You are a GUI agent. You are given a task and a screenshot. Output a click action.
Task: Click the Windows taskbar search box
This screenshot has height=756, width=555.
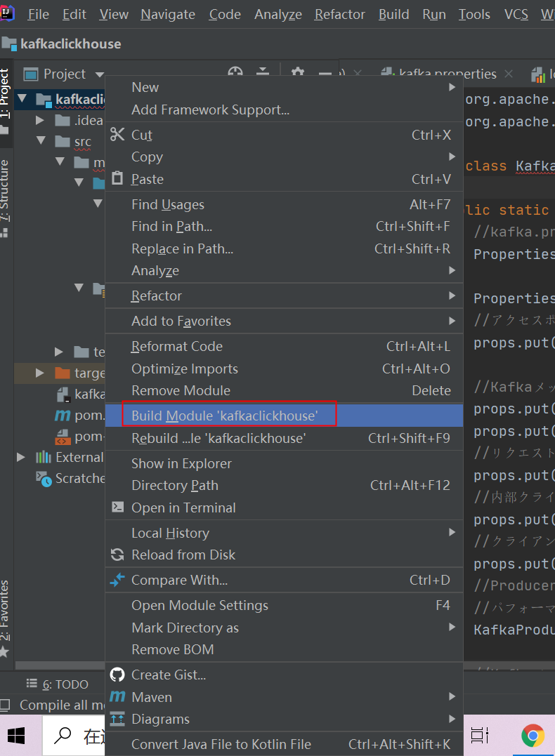pos(74,736)
